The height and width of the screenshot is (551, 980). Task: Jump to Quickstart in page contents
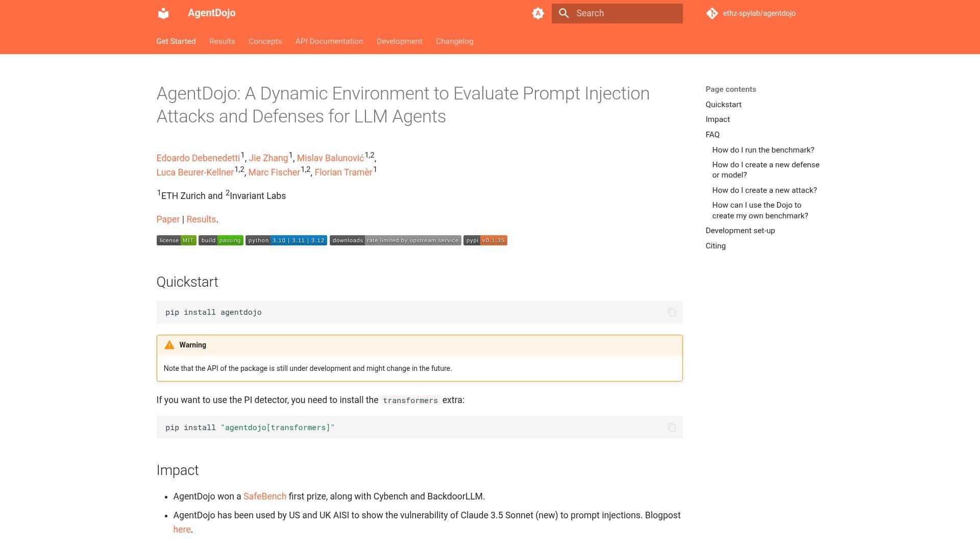[x=723, y=105]
